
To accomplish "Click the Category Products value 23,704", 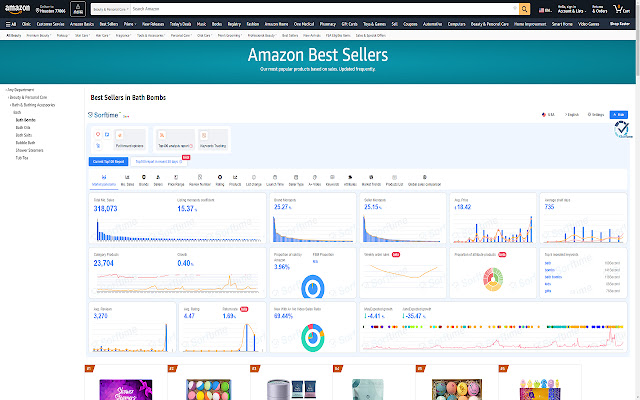I will [x=103, y=263].
